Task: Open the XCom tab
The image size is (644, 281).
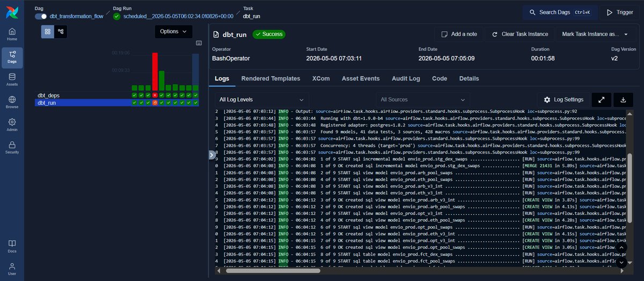Action: 321,78
